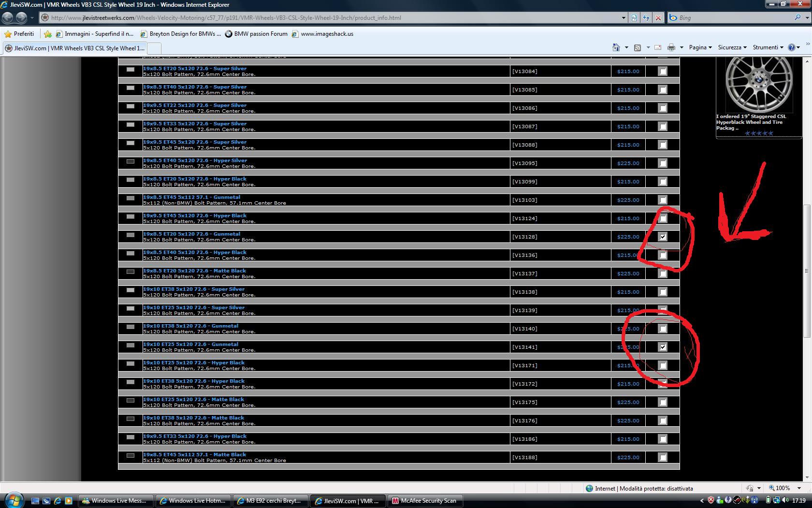Open the Sicurezza menu
The width and height of the screenshot is (812, 508).
(732, 47)
